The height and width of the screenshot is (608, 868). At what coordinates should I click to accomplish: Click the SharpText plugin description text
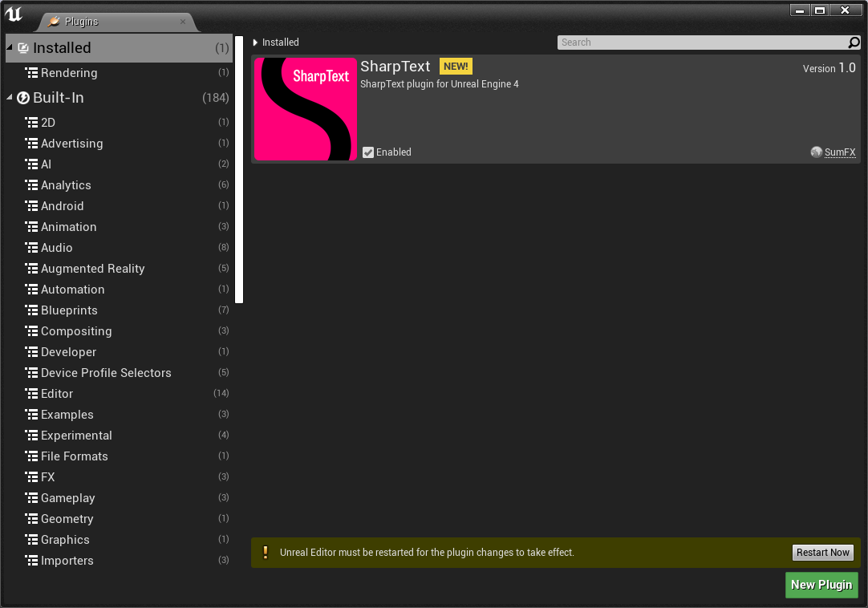tap(440, 84)
